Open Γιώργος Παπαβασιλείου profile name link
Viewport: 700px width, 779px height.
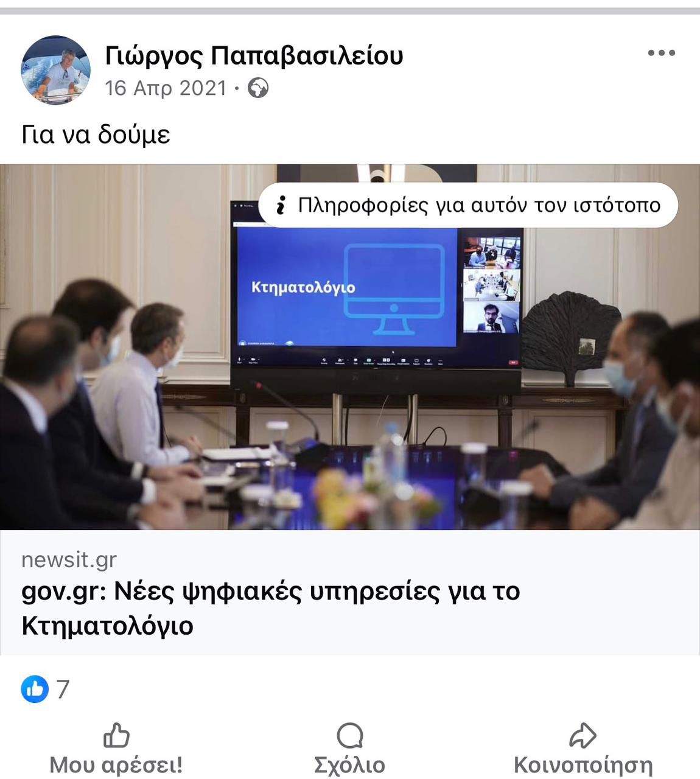coord(254,56)
